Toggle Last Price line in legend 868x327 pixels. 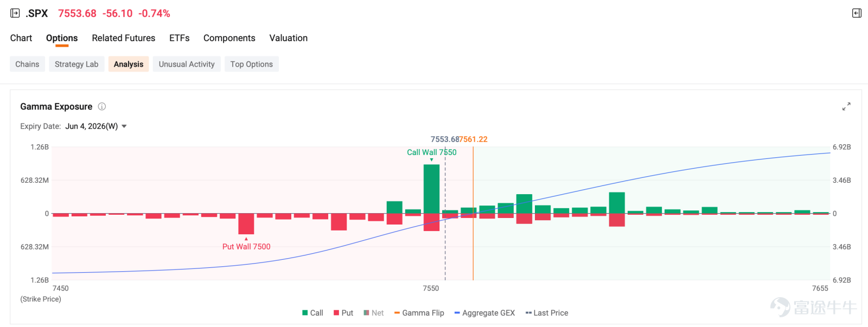547,313
